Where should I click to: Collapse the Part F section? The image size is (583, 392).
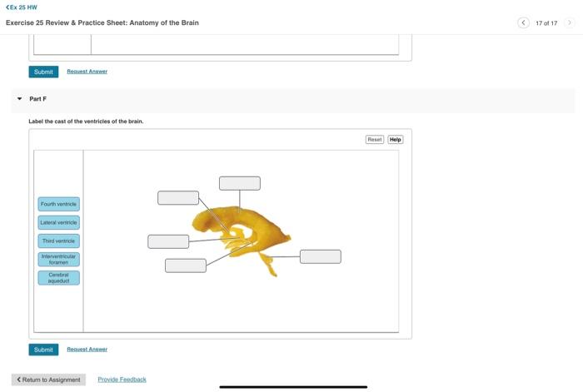point(20,99)
